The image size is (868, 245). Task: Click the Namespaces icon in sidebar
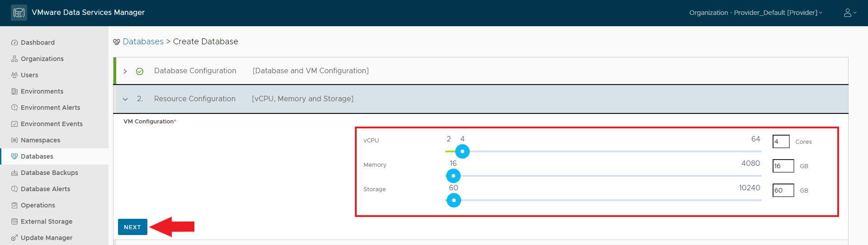tap(14, 140)
